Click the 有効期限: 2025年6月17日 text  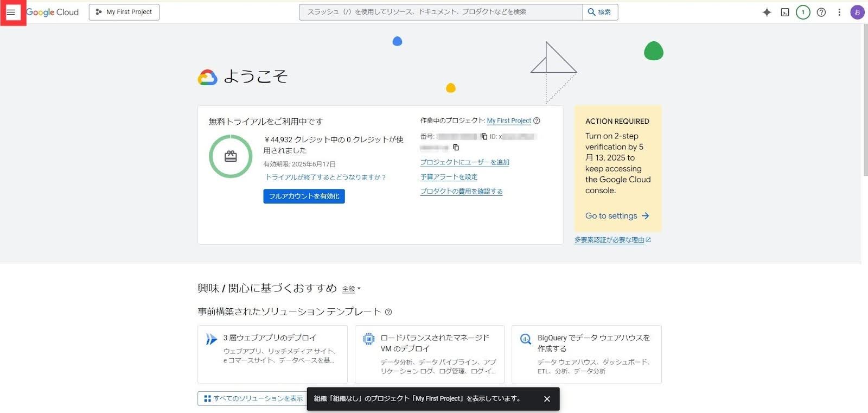299,164
